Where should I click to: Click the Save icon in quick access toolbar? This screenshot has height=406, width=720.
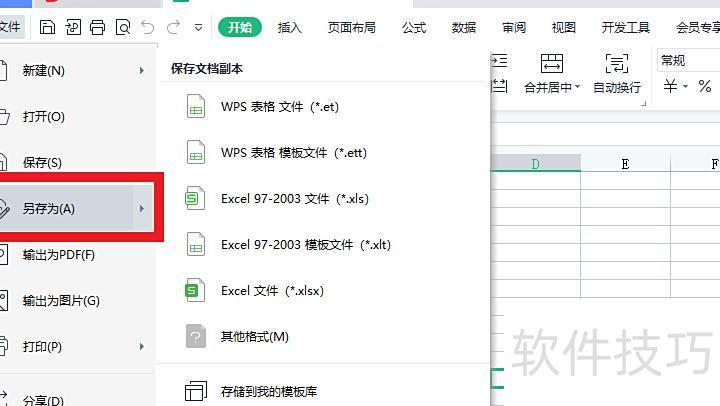tap(47, 28)
